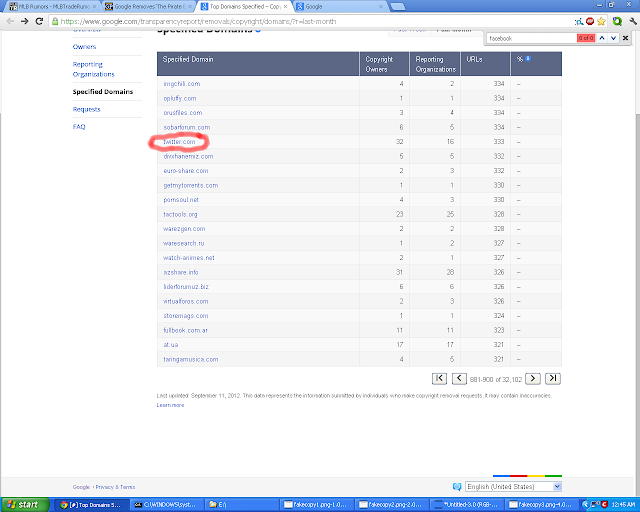Open the tactools.org link
This screenshot has height=512, width=640.
pos(180,214)
